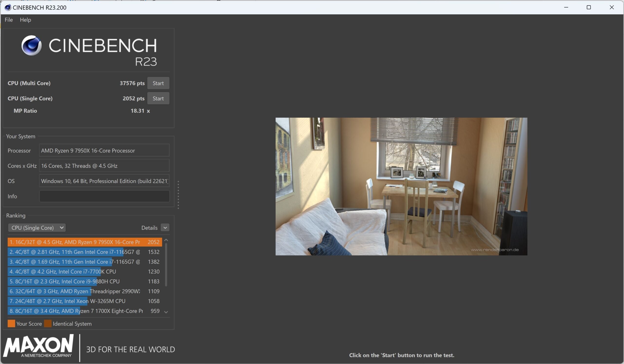
Task: Click the Details label in Ranking
Action: (x=149, y=228)
